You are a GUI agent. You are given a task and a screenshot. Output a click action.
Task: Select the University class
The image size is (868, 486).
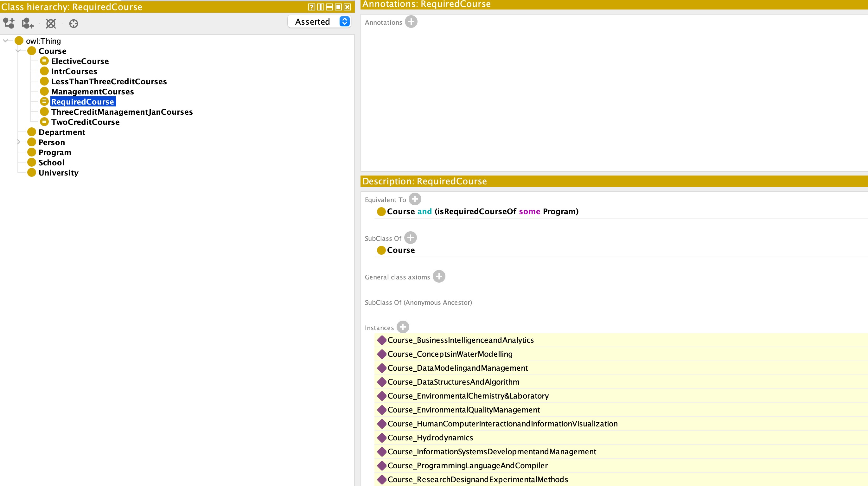pos(58,173)
